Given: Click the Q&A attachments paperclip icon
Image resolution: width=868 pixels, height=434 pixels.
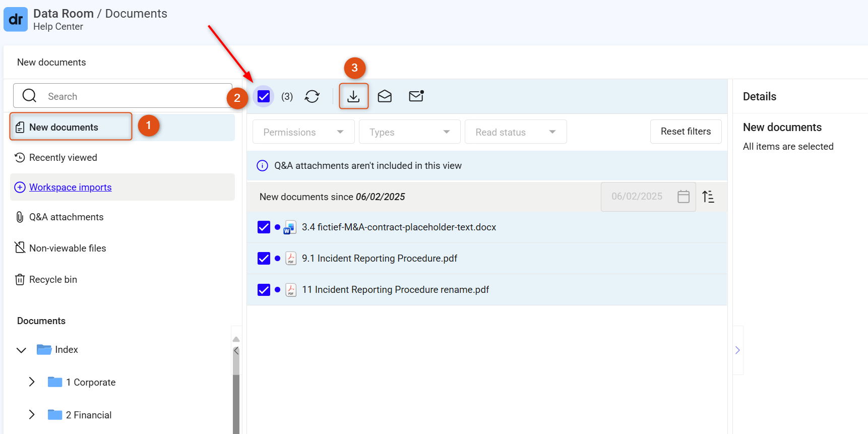Looking at the screenshot, I should (x=20, y=217).
